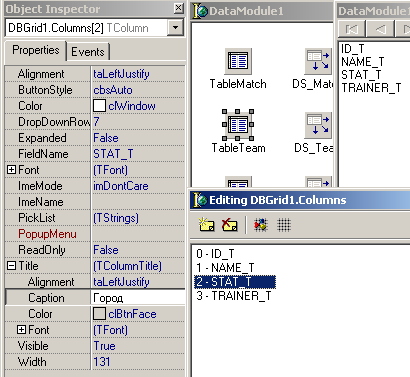Image resolution: width=410 pixels, height=377 pixels.
Task: Select the PopupMenu property row
Action: 95,234
